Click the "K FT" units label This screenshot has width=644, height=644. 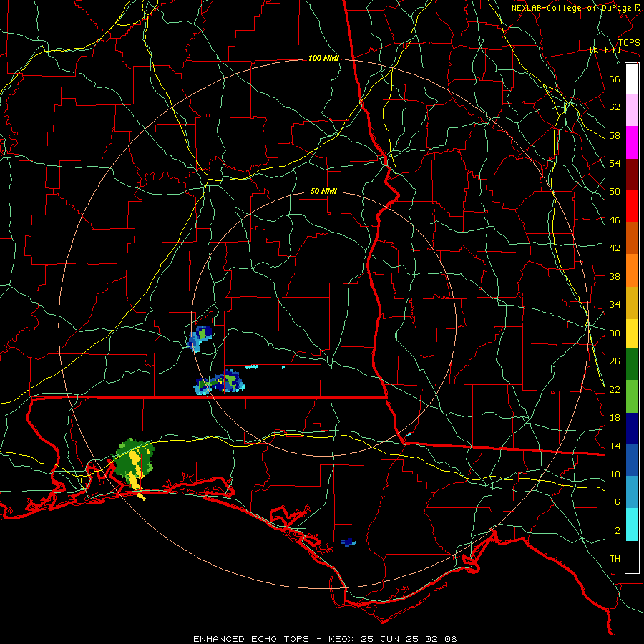[x=605, y=49]
